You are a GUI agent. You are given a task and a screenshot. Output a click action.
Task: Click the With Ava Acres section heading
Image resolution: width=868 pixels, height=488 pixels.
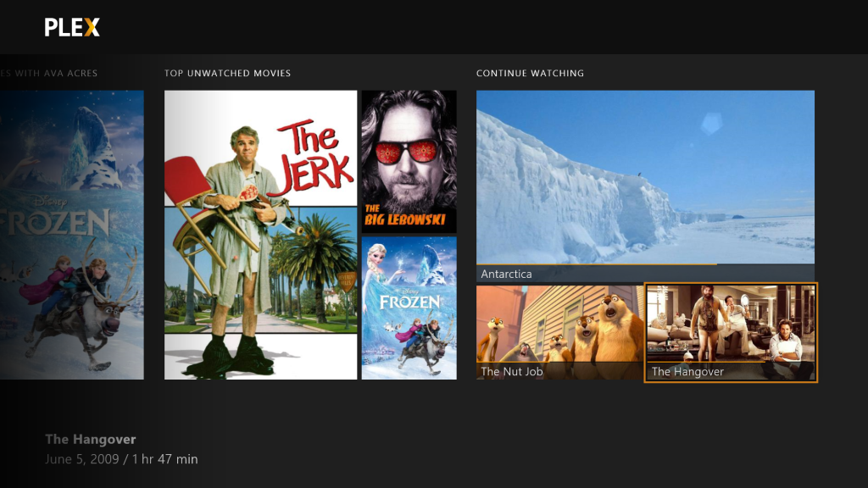coord(48,73)
